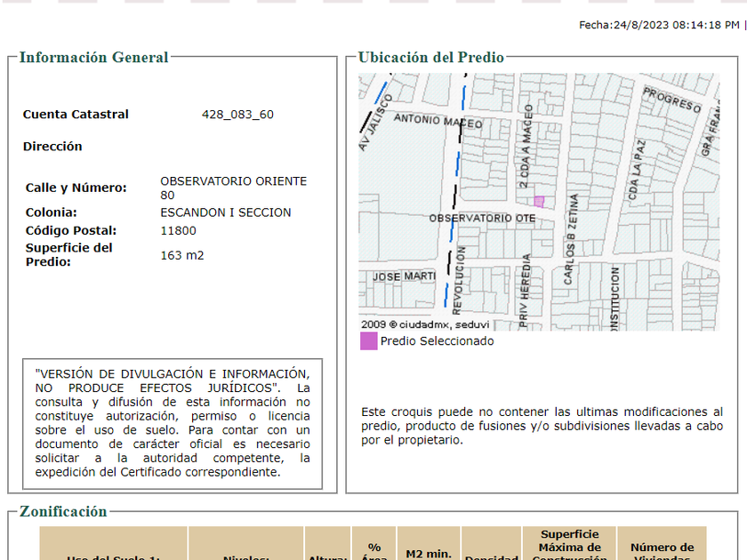Click the Cuenta Catastral value 428_083_60
The image size is (747, 560).
[x=237, y=115]
